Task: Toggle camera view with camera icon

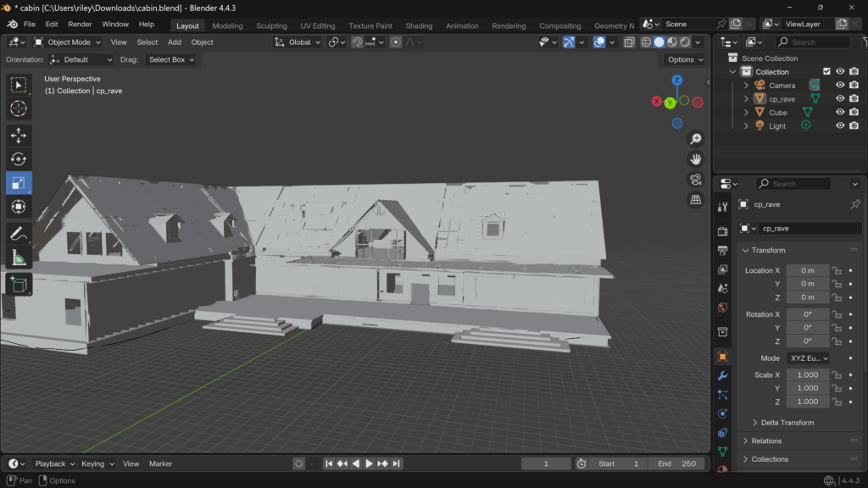Action: pos(695,180)
